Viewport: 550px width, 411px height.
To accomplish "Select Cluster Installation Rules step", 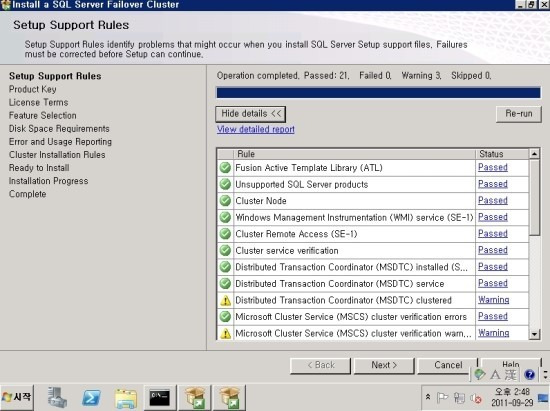I will tap(57, 155).
